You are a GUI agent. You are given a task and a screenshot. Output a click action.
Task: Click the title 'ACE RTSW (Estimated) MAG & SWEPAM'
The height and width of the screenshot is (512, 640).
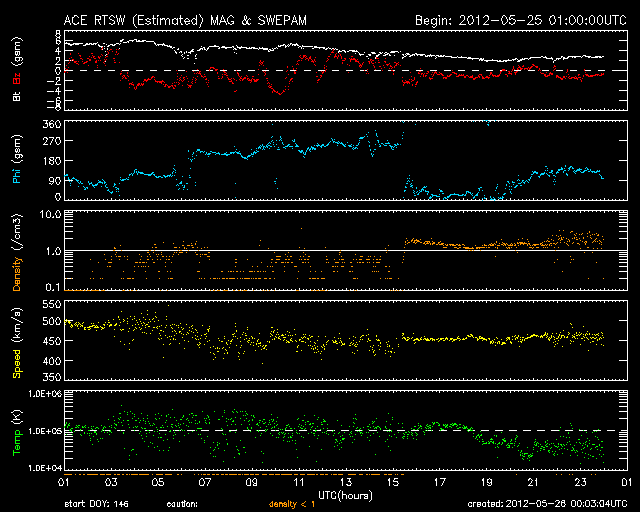click(x=185, y=20)
